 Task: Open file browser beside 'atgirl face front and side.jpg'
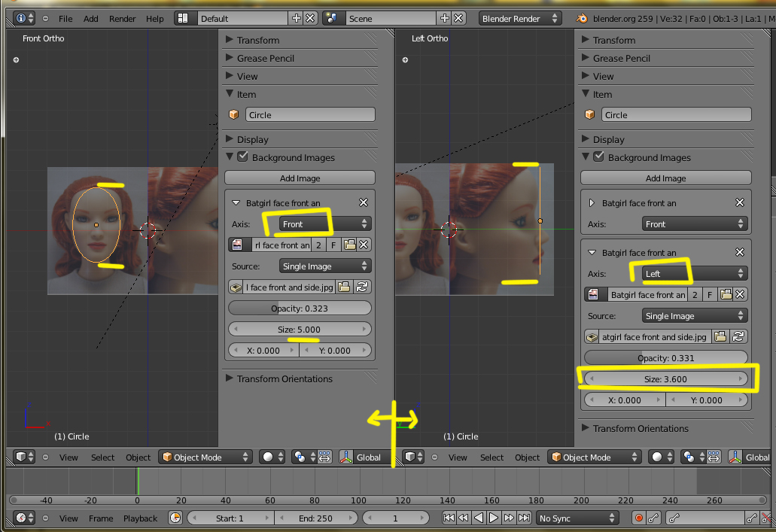point(720,336)
